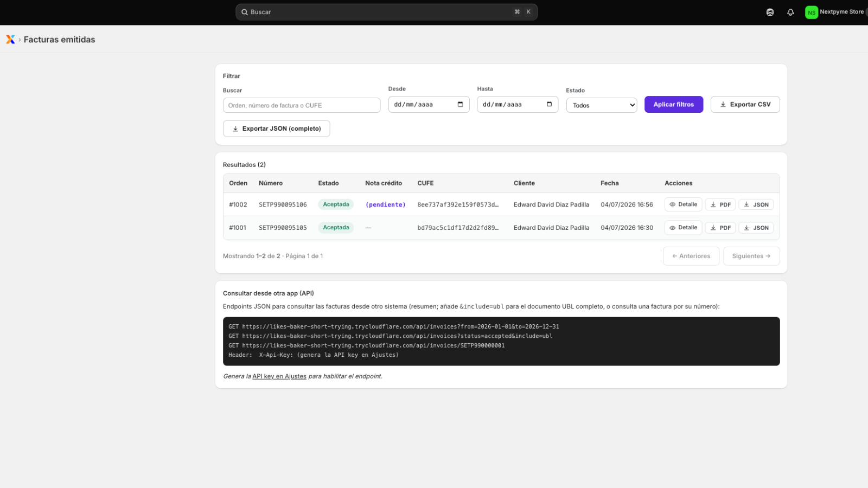Click the Cliente column header
The image size is (868, 488).
524,183
